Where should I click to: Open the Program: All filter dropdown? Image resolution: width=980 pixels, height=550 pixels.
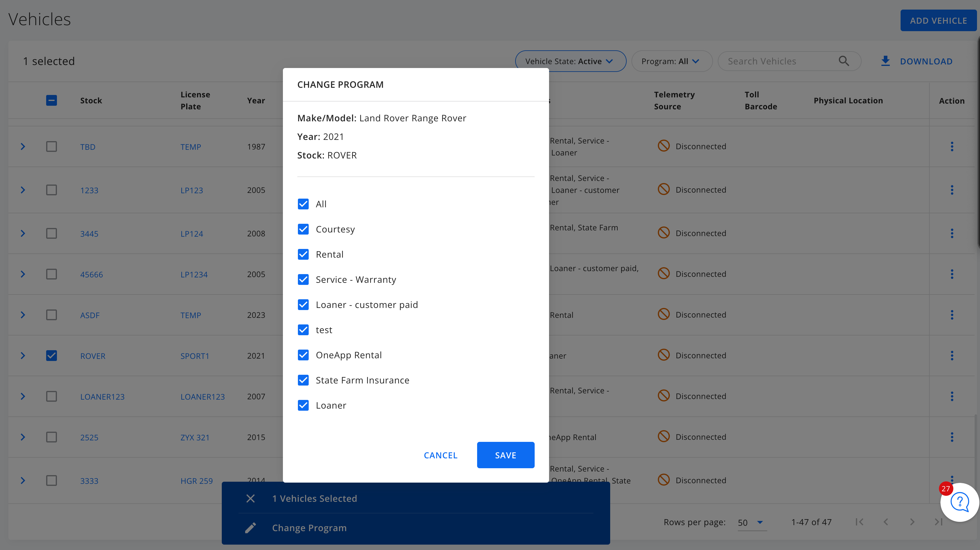(x=672, y=61)
